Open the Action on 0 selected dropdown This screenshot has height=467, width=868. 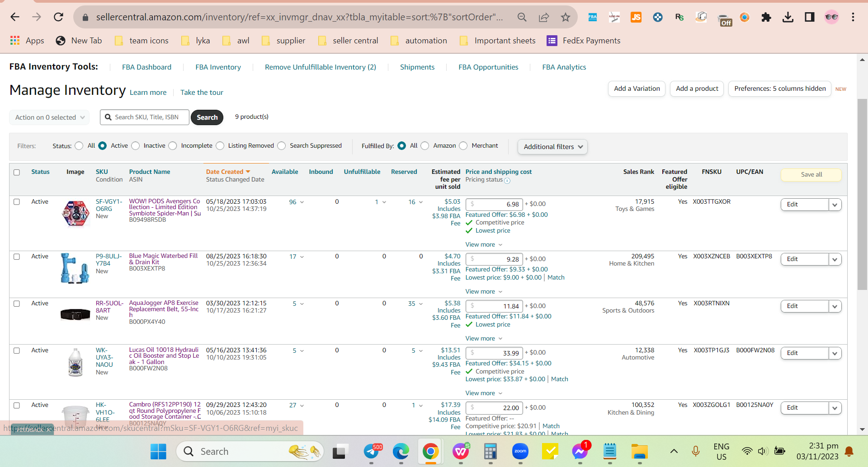pos(49,117)
